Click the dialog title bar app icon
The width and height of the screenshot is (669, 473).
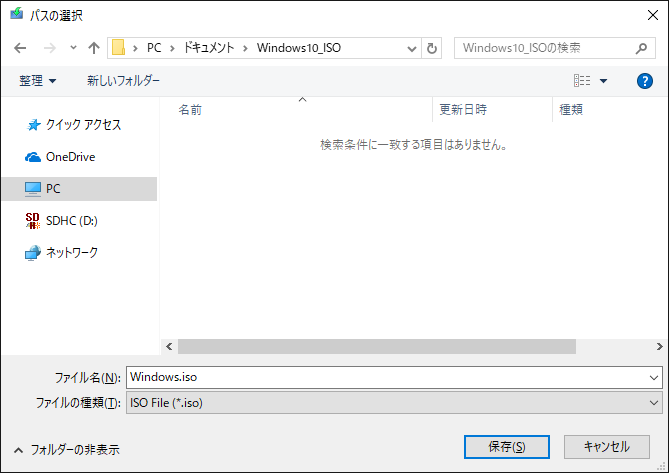click(x=17, y=13)
